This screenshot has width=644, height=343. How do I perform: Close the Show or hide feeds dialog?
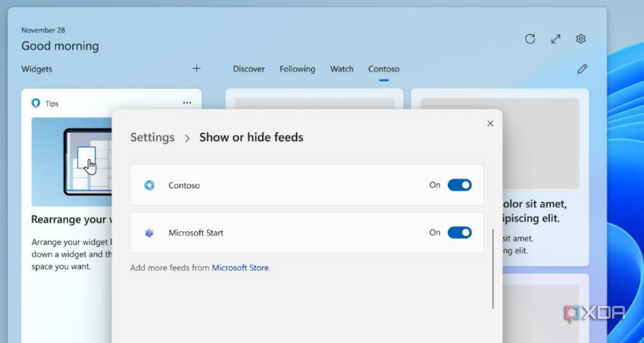pyautogui.click(x=490, y=123)
